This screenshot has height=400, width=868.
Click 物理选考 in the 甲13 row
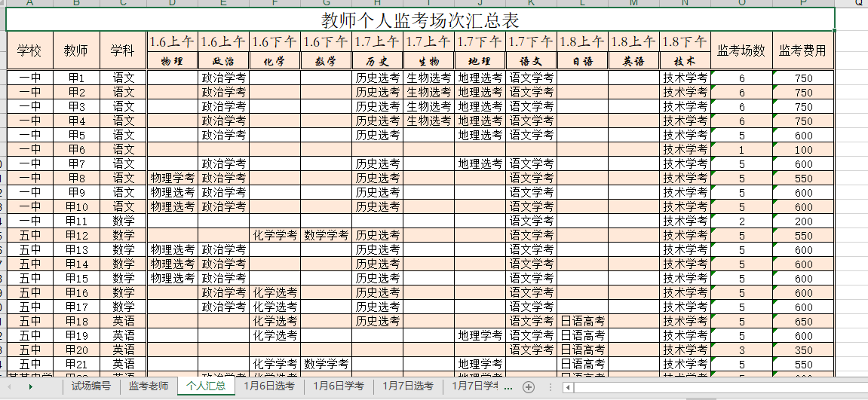pyautogui.click(x=172, y=250)
